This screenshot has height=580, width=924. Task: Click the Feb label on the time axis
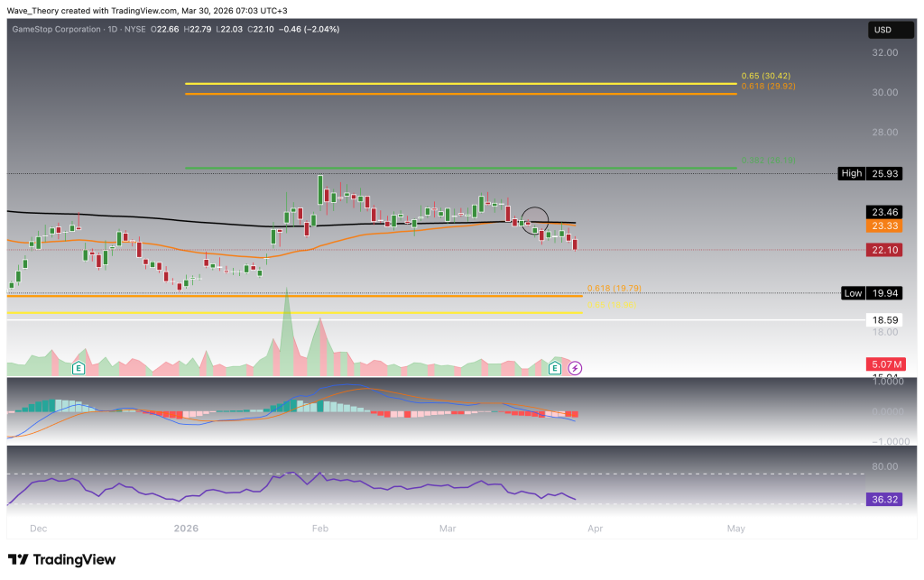pos(320,528)
